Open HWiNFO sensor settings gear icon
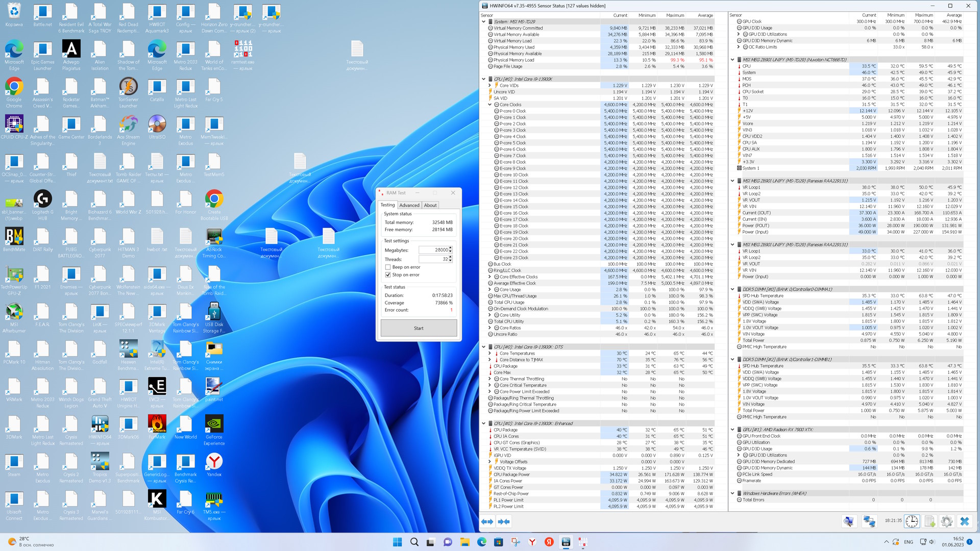 coord(946,521)
